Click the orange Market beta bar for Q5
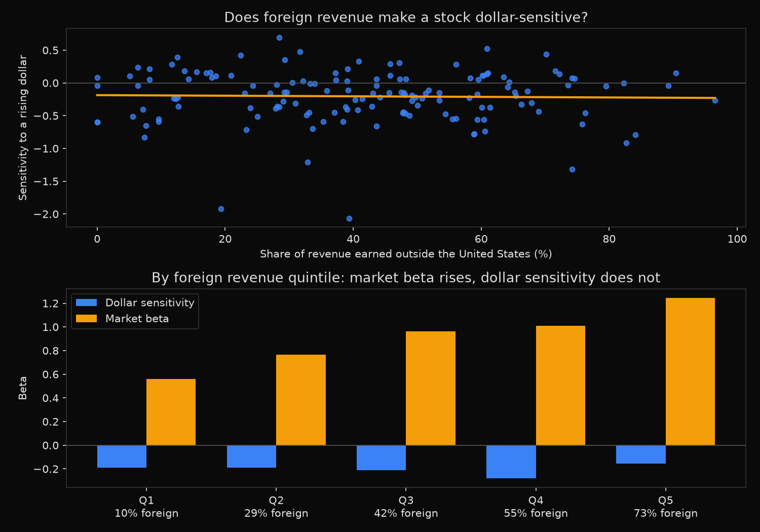The image size is (760, 532). [x=690, y=371]
